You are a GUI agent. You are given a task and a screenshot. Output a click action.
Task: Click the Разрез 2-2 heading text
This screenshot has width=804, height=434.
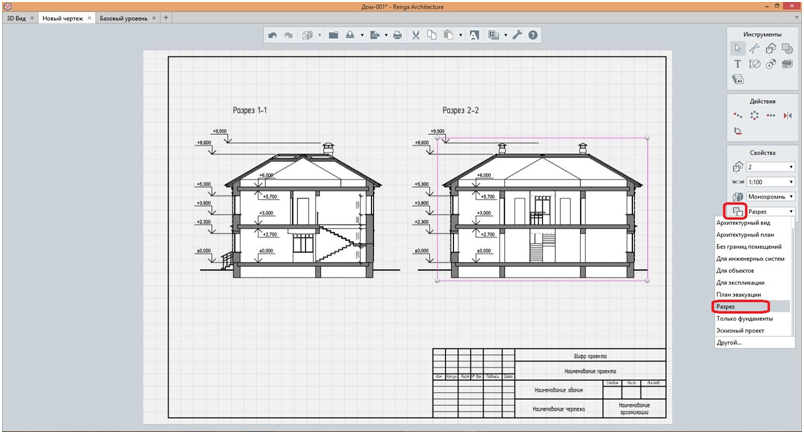pos(460,110)
